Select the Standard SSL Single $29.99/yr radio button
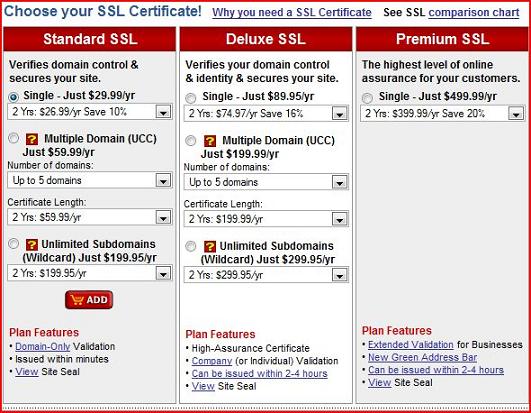 click(13, 97)
